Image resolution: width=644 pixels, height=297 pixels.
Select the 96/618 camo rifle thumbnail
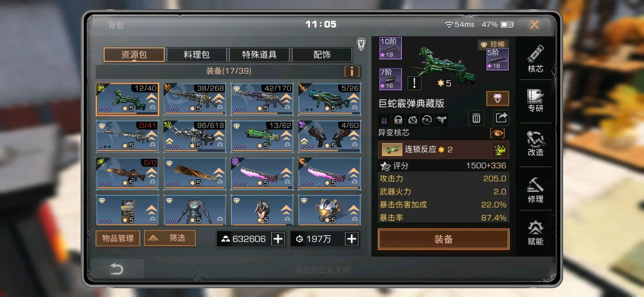[x=195, y=136]
